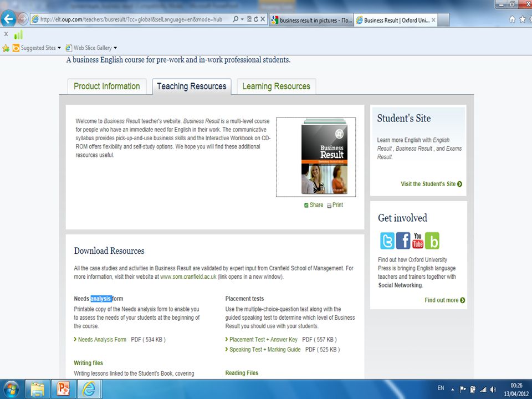
Task: Switch to 'business result in pictures' browser tab
Action: [311, 20]
